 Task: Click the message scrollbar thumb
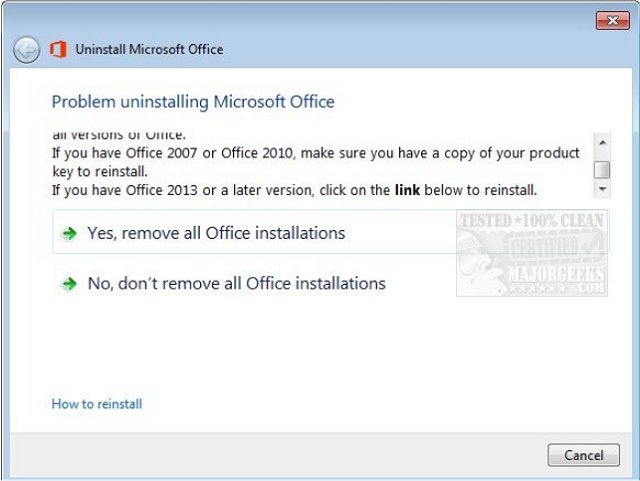coord(601,168)
